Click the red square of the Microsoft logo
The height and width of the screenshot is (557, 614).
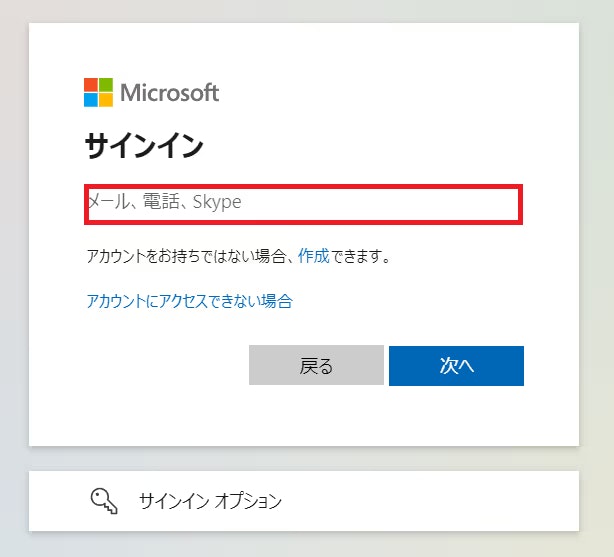point(91,85)
